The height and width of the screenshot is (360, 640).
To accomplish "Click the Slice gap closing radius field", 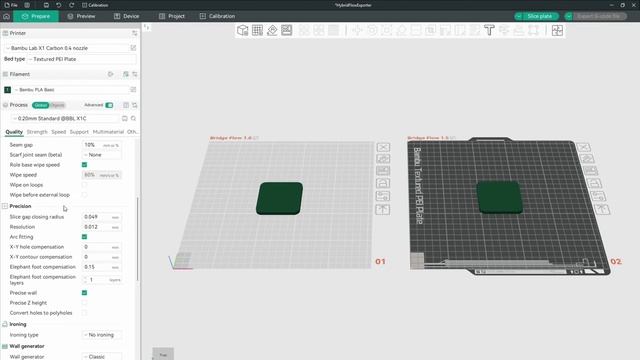I will 101,217.
